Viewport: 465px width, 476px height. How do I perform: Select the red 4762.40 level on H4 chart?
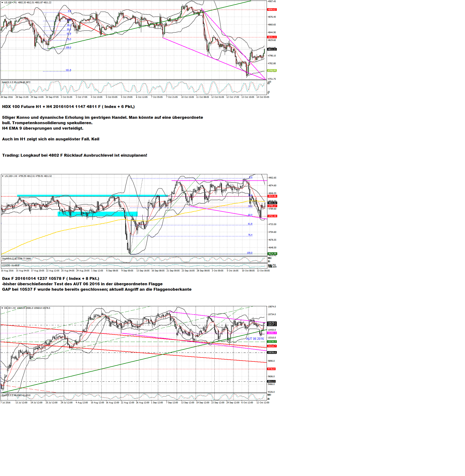click(272, 216)
